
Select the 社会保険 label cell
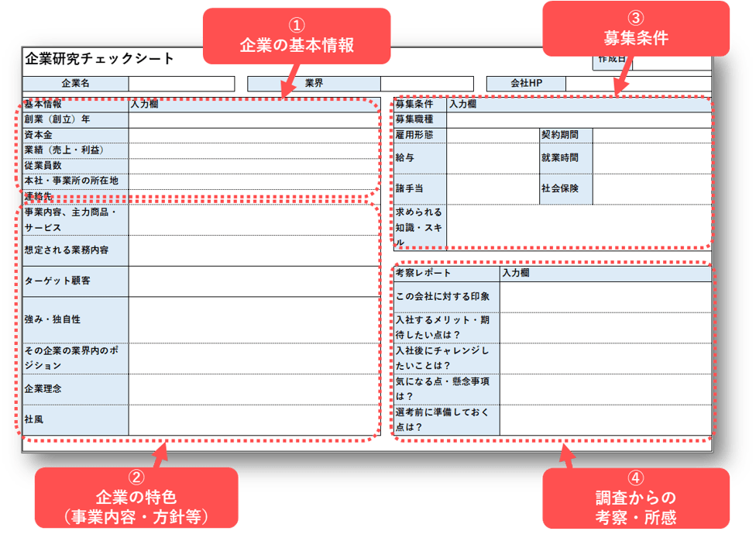click(x=566, y=189)
